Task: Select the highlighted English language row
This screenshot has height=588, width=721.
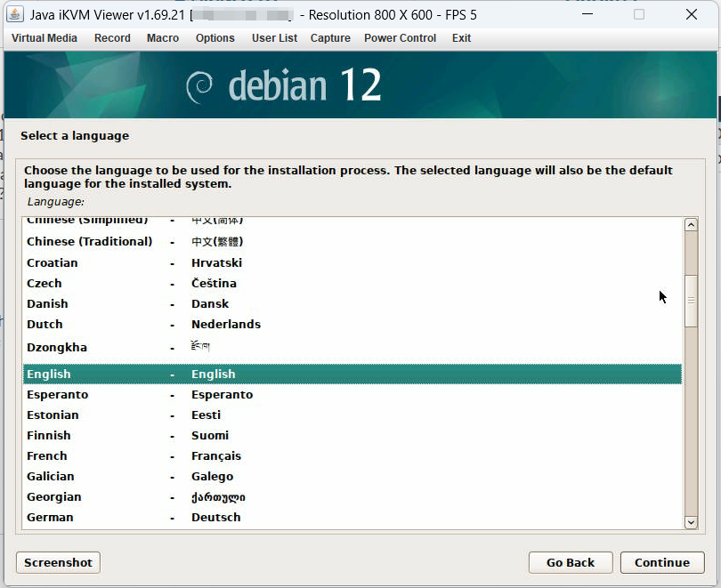Action: pyautogui.click(x=352, y=374)
